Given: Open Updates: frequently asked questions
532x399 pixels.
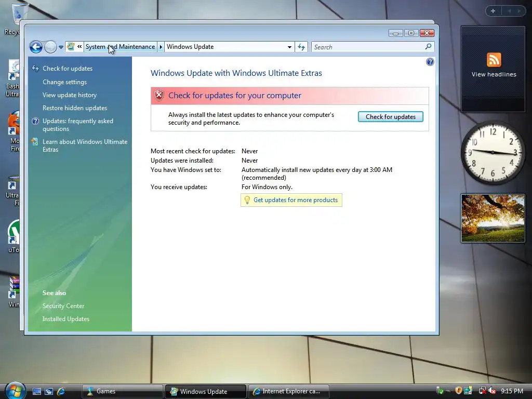Looking at the screenshot, I should (x=78, y=125).
